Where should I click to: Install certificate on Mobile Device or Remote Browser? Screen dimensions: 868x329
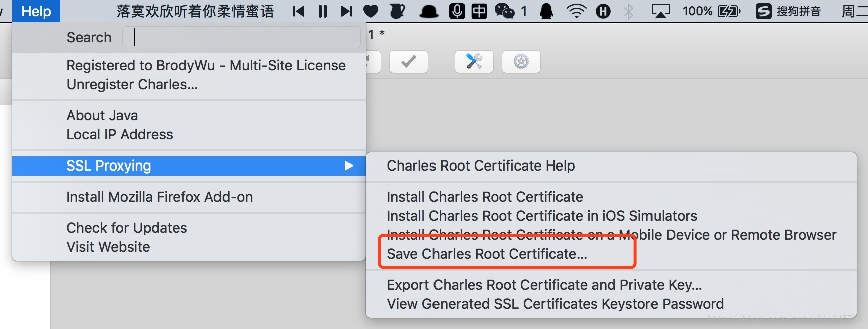click(611, 235)
